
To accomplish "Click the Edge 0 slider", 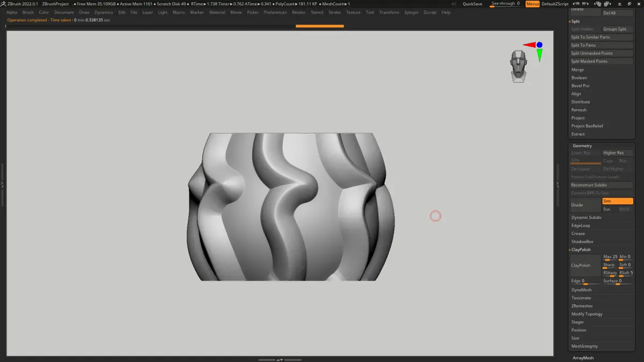I will point(586,282).
